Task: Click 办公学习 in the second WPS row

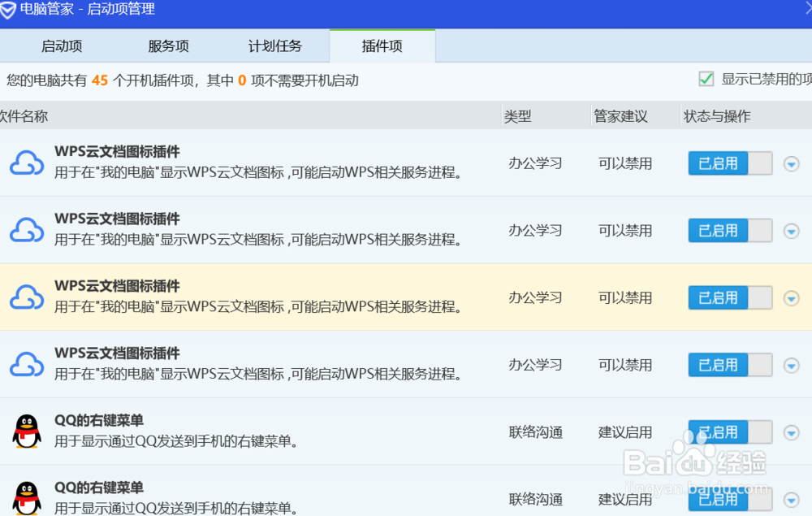Action: tap(535, 230)
